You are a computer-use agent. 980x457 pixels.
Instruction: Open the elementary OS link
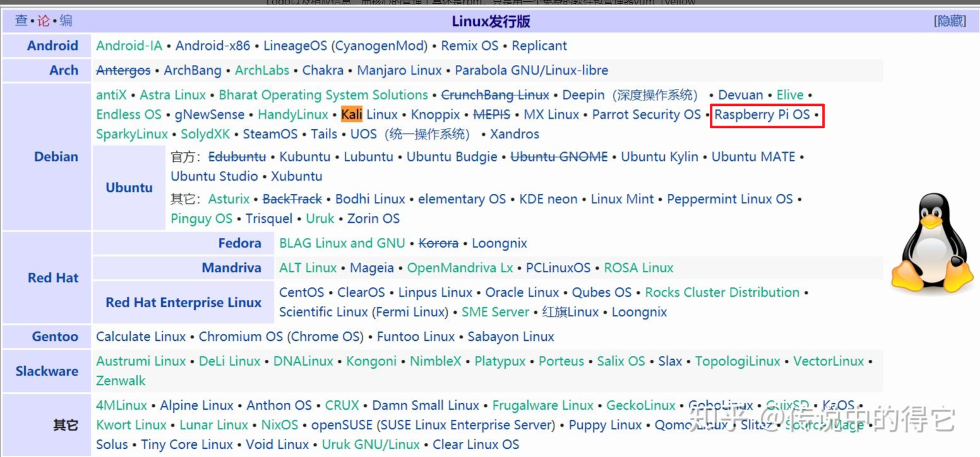(x=462, y=199)
